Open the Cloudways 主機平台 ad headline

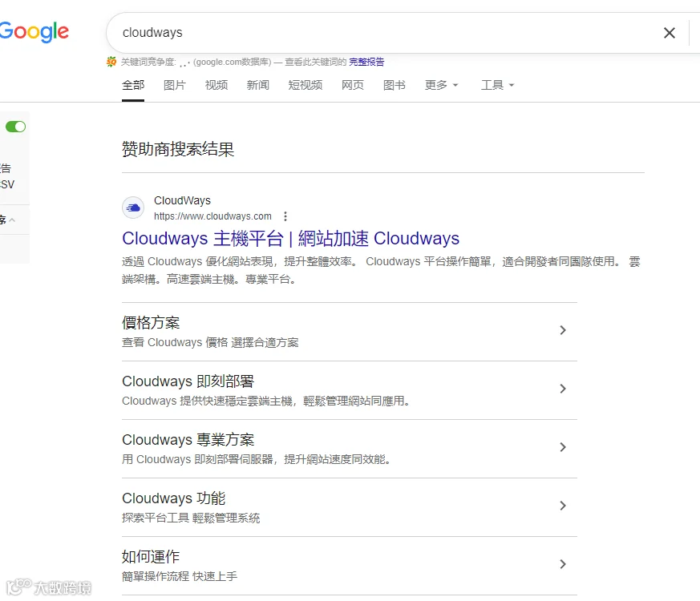[x=290, y=238]
